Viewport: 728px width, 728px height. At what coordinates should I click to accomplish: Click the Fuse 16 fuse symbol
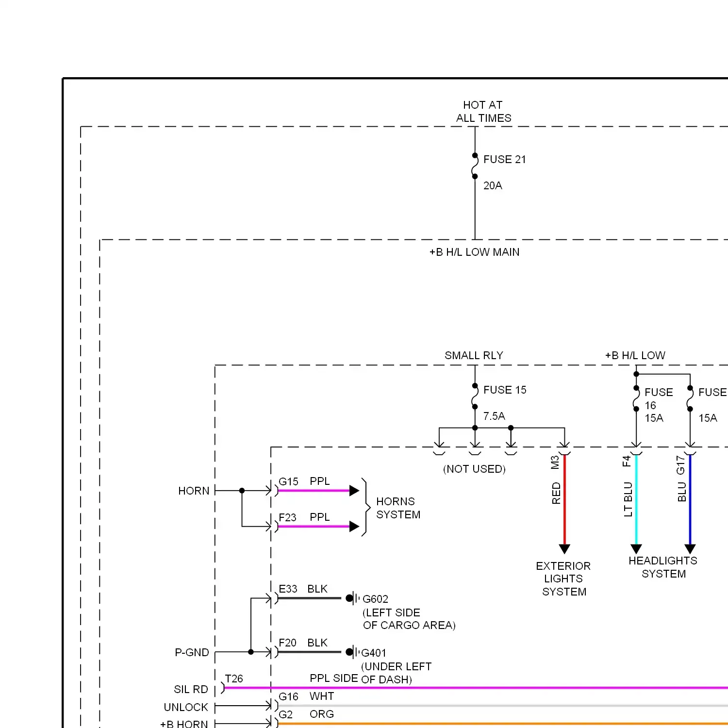636,398
